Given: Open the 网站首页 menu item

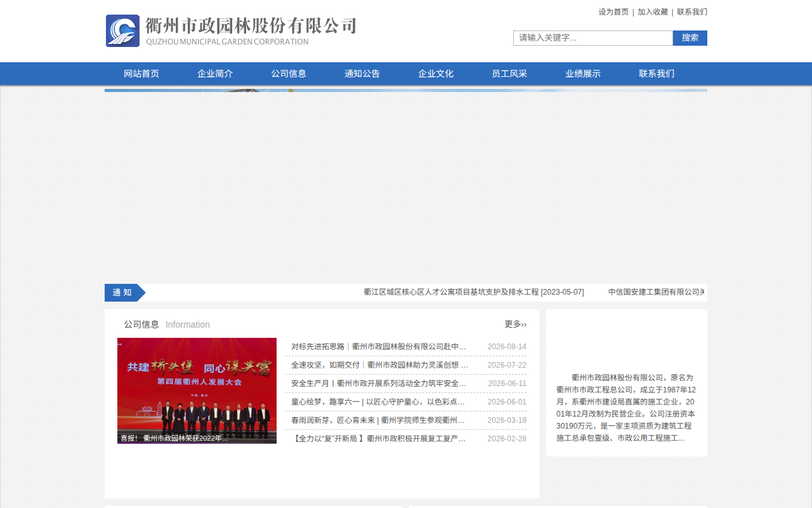Looking at the screenshot, I should pos(141,74).
